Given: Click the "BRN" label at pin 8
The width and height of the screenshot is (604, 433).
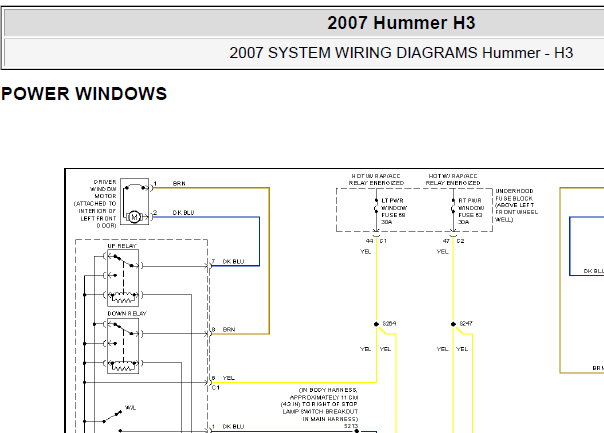Looking at the screenshot, I should pyautogui.click(x=229, y=330).
